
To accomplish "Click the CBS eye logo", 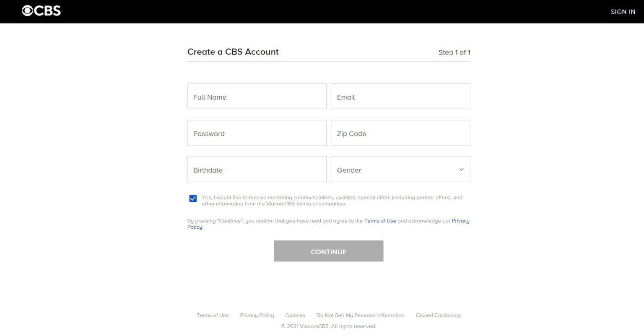I will click(x=41, y=11).
